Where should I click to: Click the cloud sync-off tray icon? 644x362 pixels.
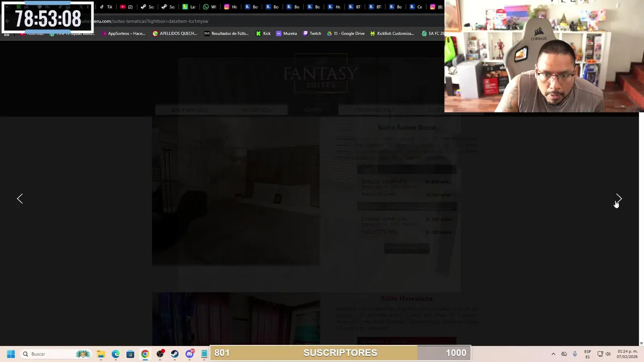tap(564, 354)
